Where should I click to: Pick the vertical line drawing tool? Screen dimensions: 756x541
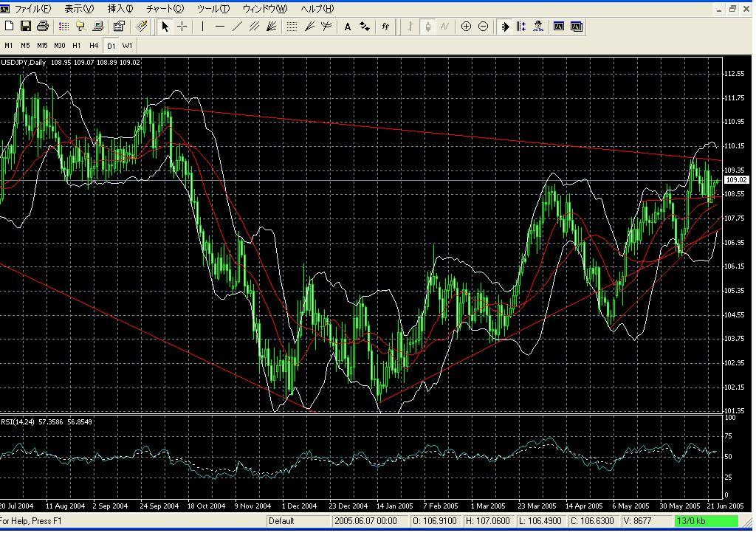pos(202,27)
